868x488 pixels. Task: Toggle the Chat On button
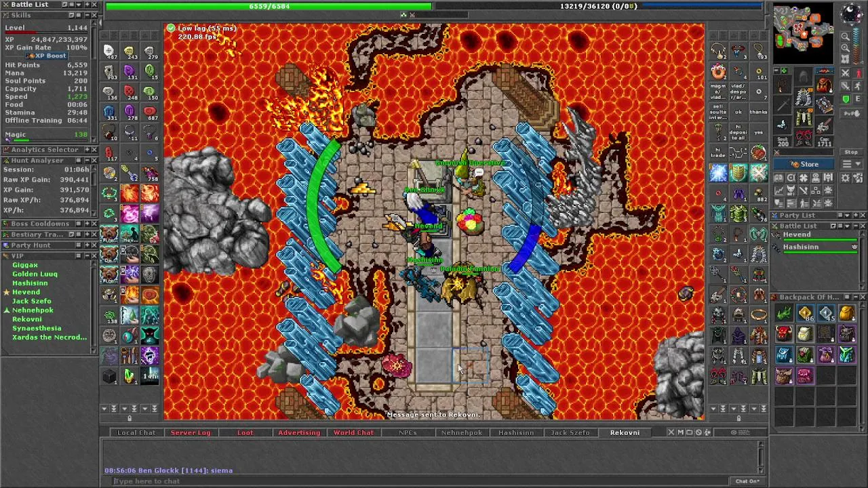pos(747,481)
